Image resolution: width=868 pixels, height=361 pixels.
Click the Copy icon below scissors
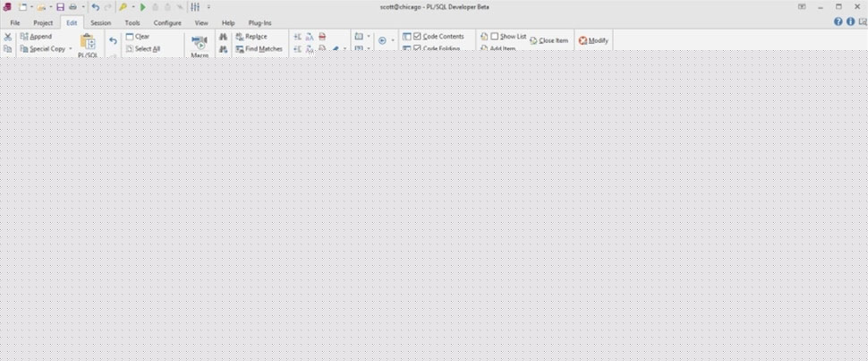click(8, 48)
